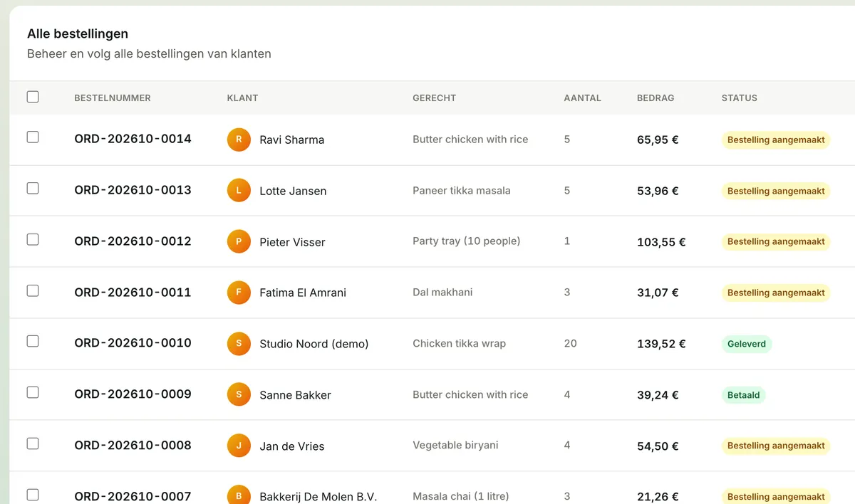Image resolution: width=855 pixels, height=504 pixels.
Task: Click Lotte Jansen's avatar with letter L
Action: [x=239, y=190]
